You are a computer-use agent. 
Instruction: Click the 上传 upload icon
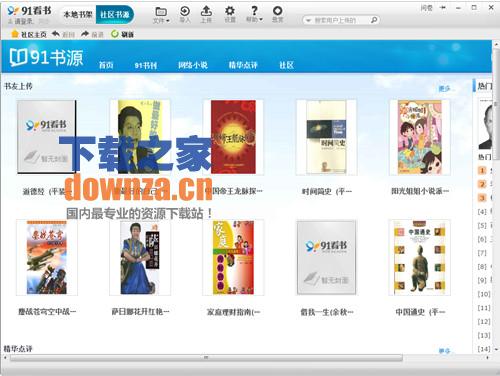coord(206,11)
